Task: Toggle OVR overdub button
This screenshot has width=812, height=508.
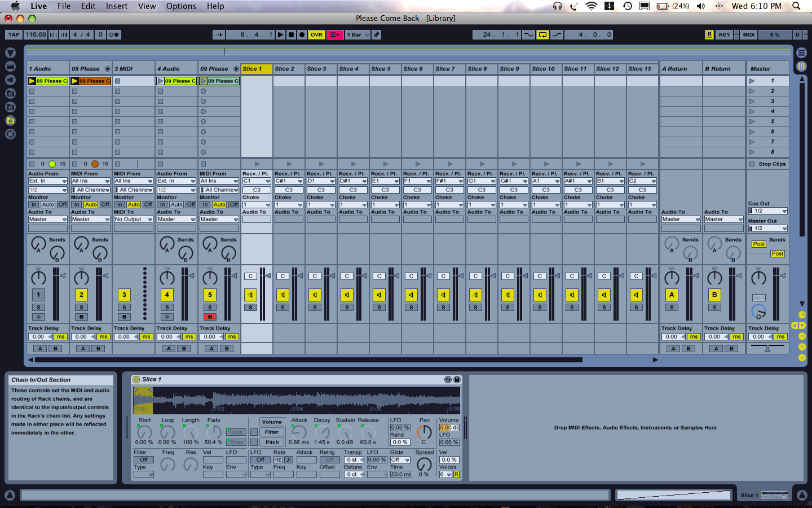Action: (316, 34)
